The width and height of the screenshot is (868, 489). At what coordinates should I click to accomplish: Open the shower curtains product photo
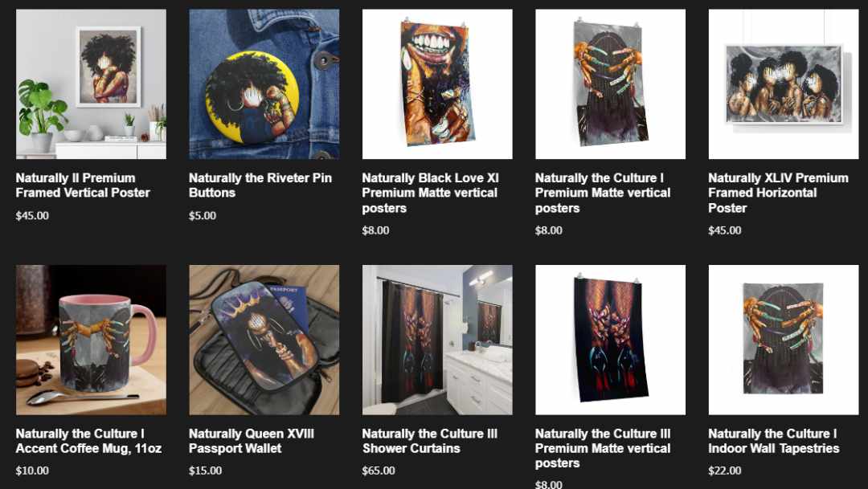tap(437, 340)
